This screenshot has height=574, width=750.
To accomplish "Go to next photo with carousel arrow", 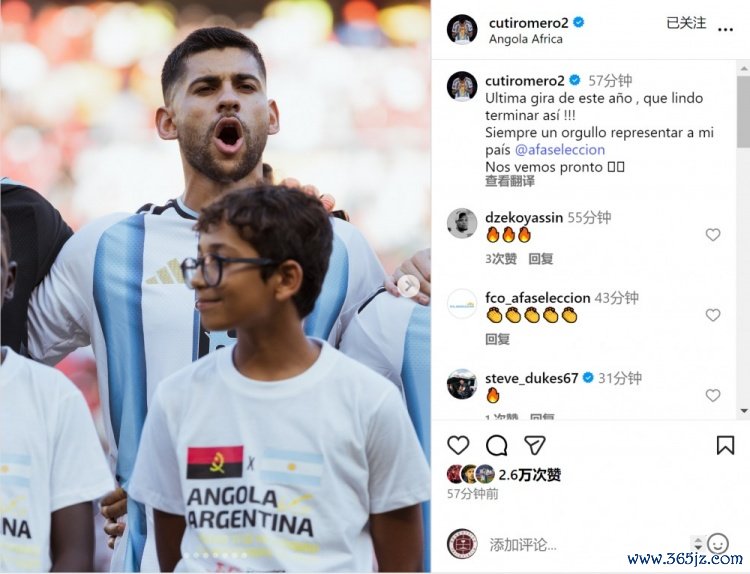I will [x=408, y=286].
